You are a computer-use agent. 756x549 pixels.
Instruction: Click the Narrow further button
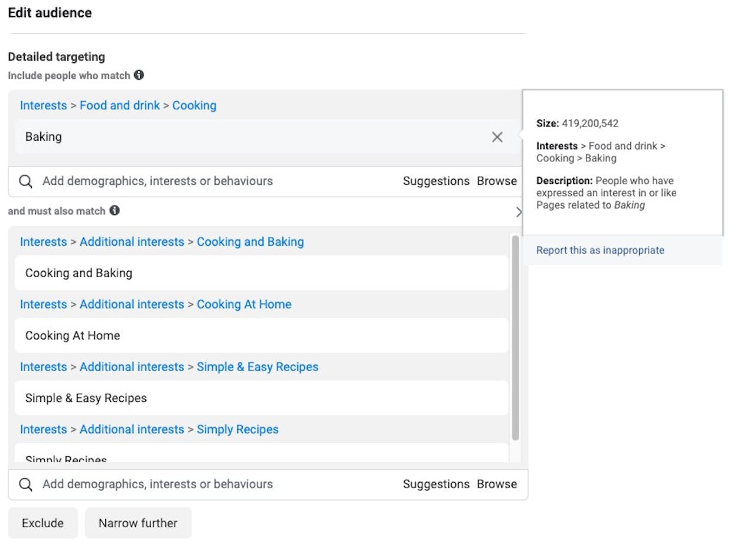[x=138, y=523]
